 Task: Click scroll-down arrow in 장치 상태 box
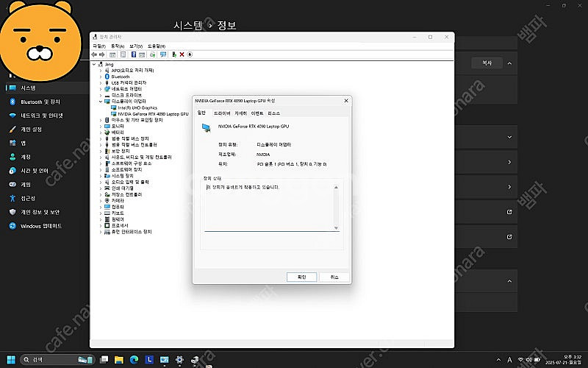click(x=336, y=228)
